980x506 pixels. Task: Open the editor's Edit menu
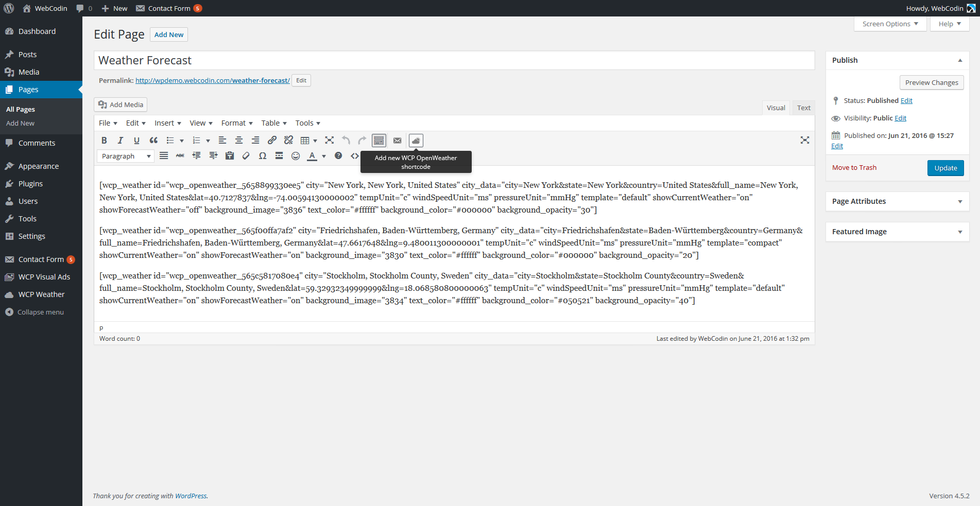point(136,123)
